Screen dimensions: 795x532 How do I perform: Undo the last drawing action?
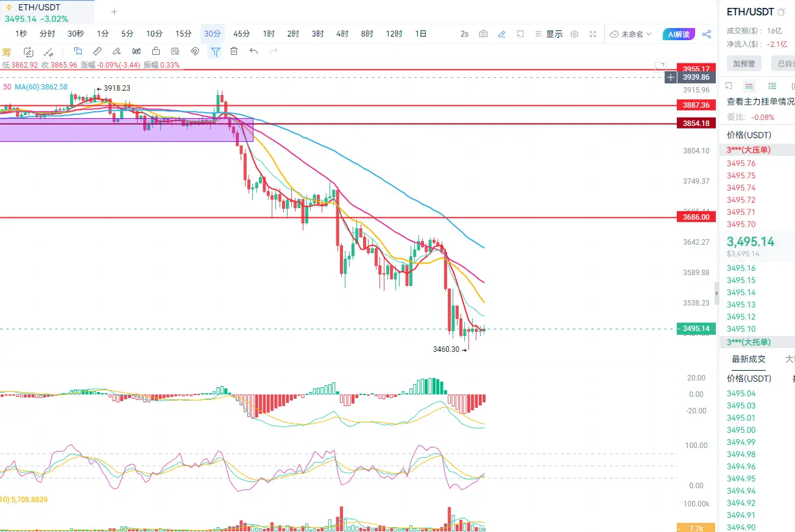pos(254,51)
